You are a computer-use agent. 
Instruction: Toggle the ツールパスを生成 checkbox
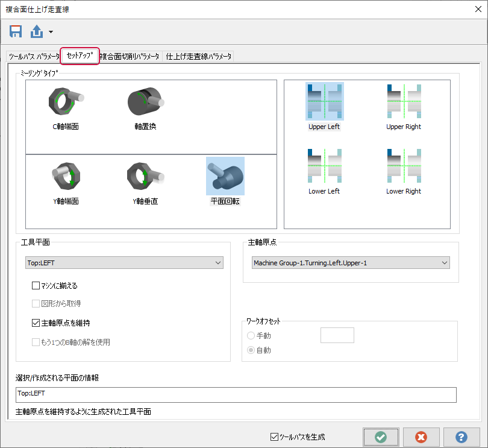[x=275, y=437]
